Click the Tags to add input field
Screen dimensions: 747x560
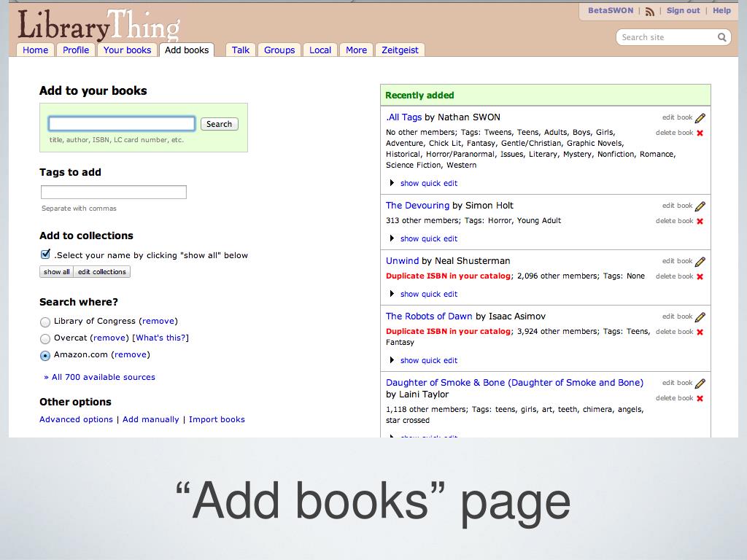(113, 192)
